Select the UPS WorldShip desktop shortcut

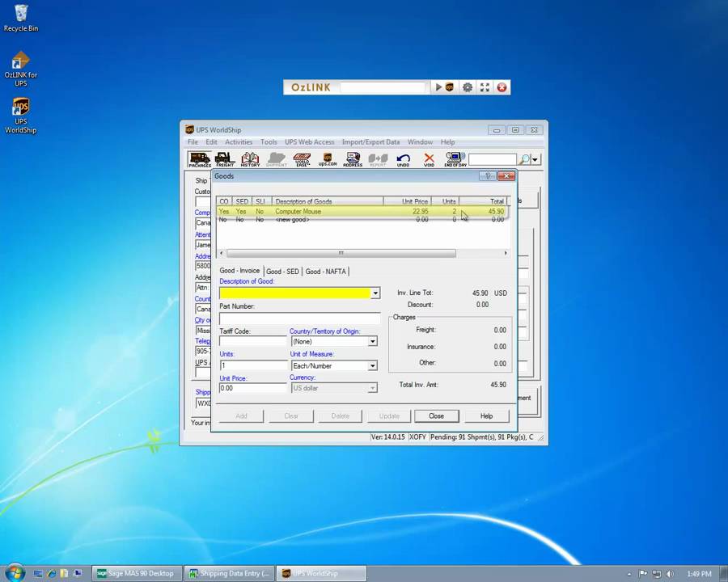(21, 116)
